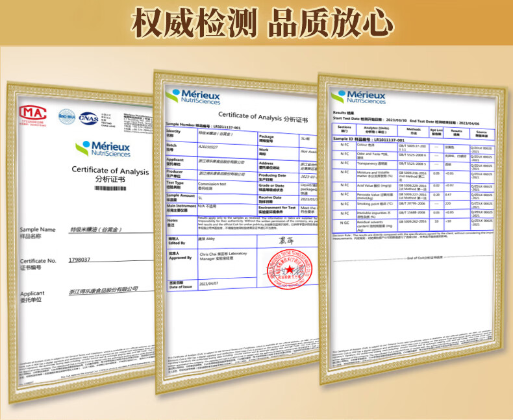This screenshot has height=420, width=513.
Task: Click the Methods 方法 column header
Action: point(414,132)
